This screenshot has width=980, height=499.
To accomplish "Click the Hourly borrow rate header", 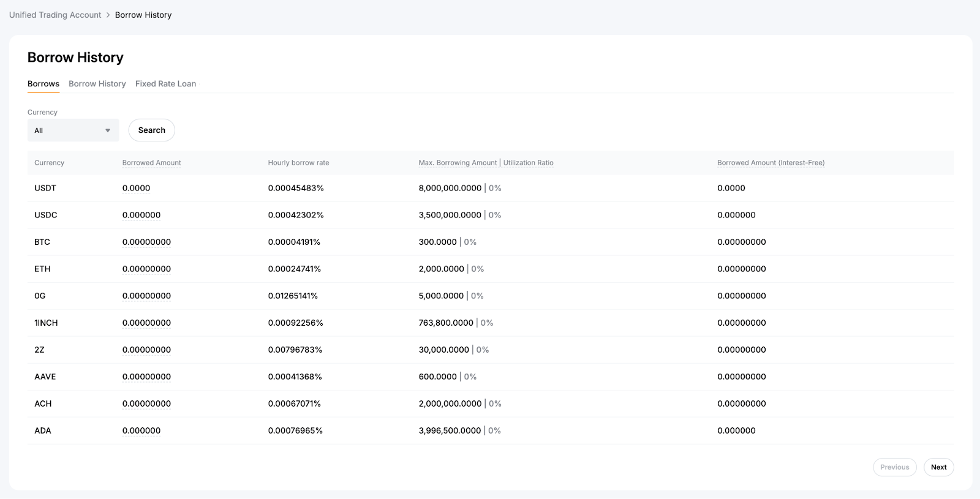I will point(298,163).
